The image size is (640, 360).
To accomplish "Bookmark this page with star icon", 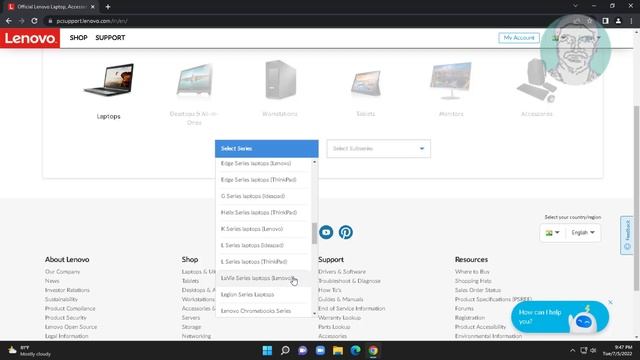I will coord(590,21).
